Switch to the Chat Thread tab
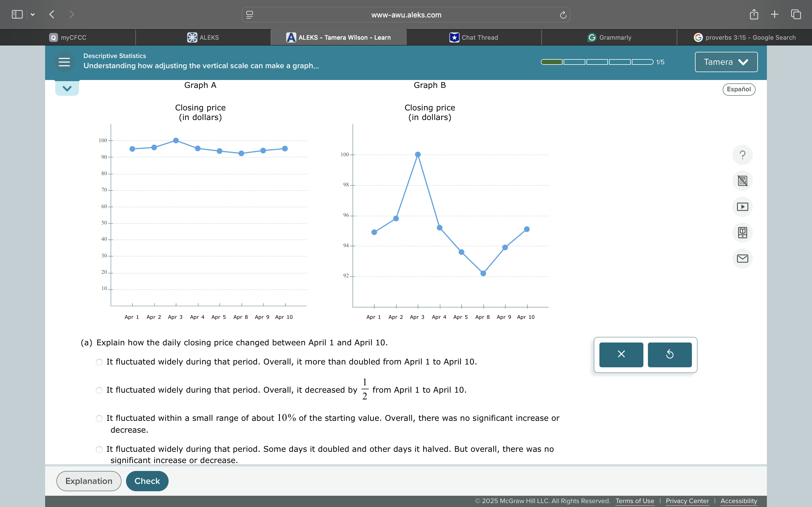This screenshot has height=507, width=812. coord(474,37)
